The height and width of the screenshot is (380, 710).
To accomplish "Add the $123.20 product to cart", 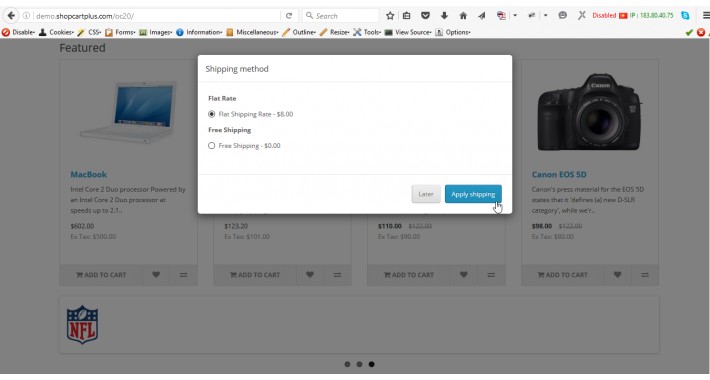I will point(255,274).
